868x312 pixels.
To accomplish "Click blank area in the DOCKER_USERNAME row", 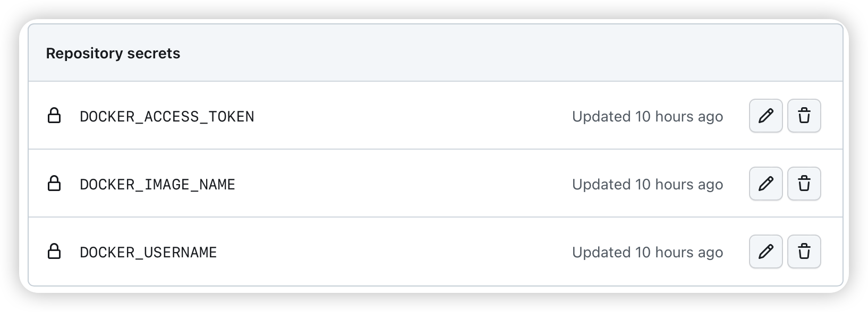I will 393,253.
